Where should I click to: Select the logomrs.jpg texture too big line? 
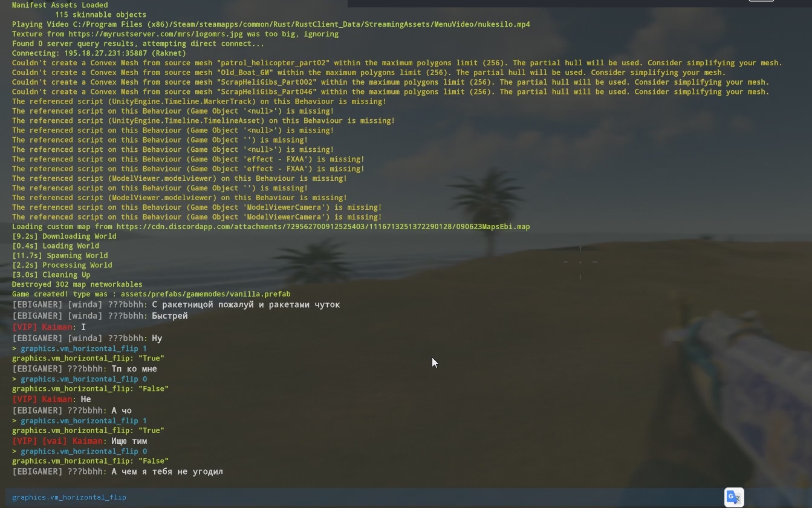click(175, 34)
